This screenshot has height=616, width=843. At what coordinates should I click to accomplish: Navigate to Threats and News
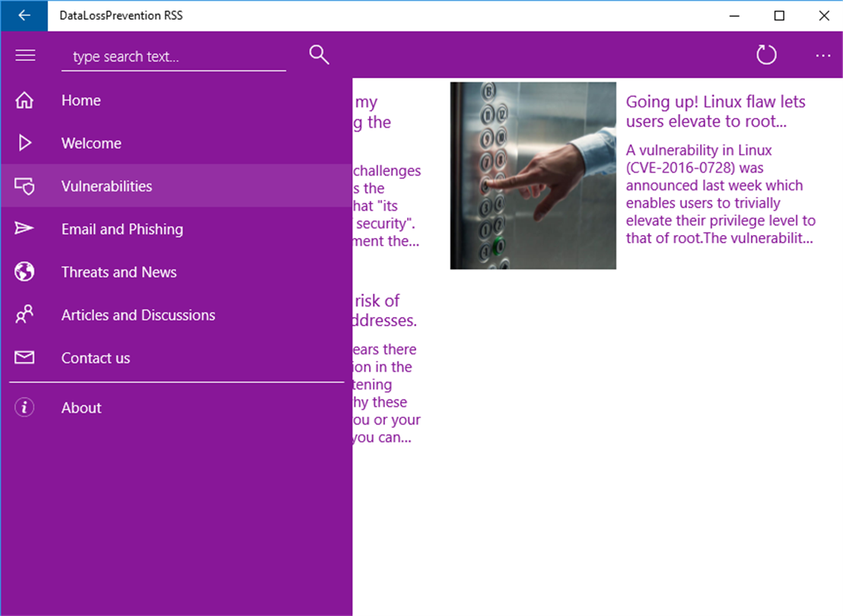tap(177, 272)
